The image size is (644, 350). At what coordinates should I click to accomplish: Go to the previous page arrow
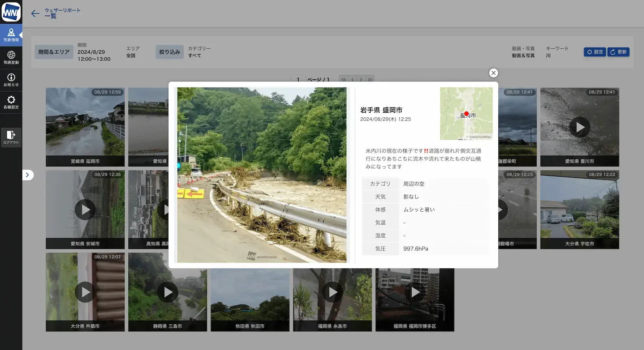pyautogui.click(x=352, y=80)
